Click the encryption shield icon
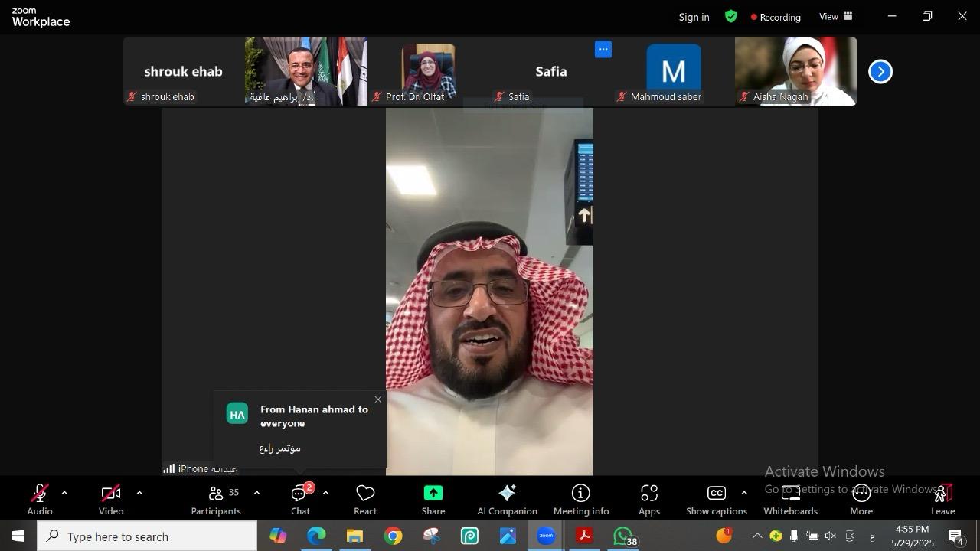Screen dimensions: 980x551 (x=731, y=16)
